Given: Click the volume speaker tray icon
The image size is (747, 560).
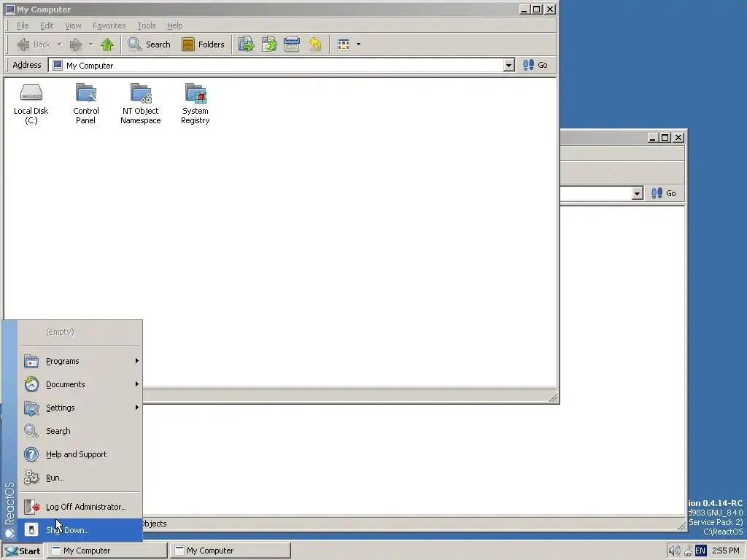Looking at the screenshot, I should pos(674,551).
